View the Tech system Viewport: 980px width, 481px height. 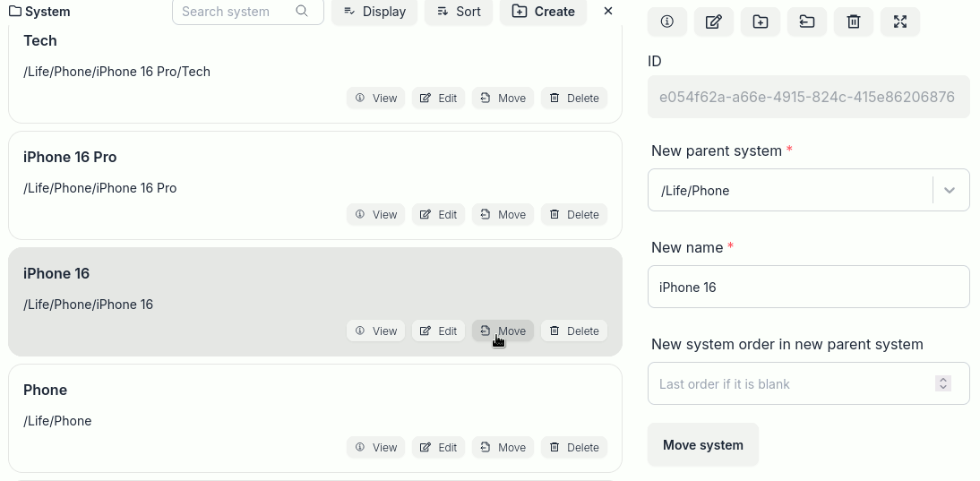click(x=375, y=98)
